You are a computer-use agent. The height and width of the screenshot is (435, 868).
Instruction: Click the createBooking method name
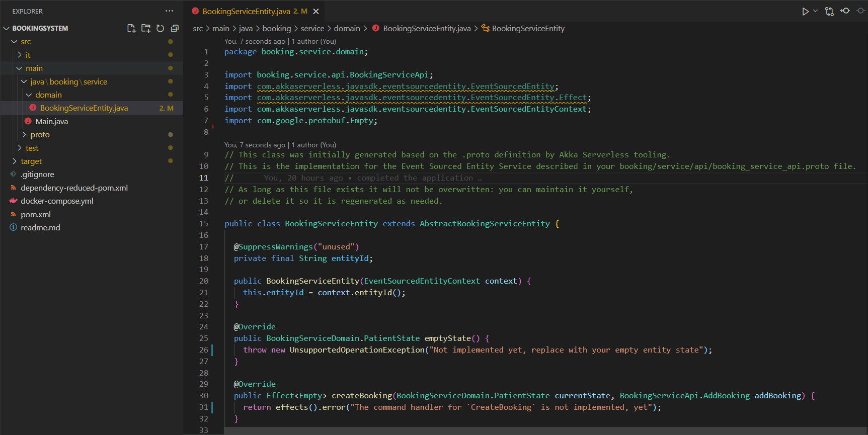pos(362,396)
